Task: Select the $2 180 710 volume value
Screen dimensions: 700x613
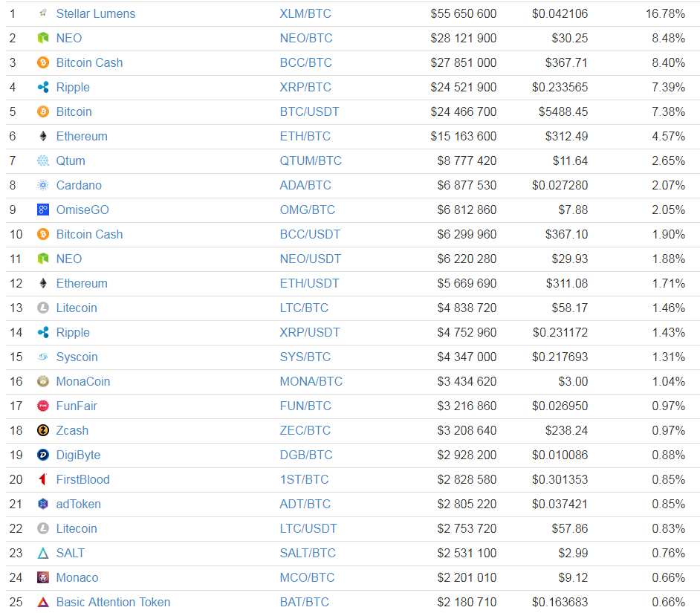Action: coord(467,603)
